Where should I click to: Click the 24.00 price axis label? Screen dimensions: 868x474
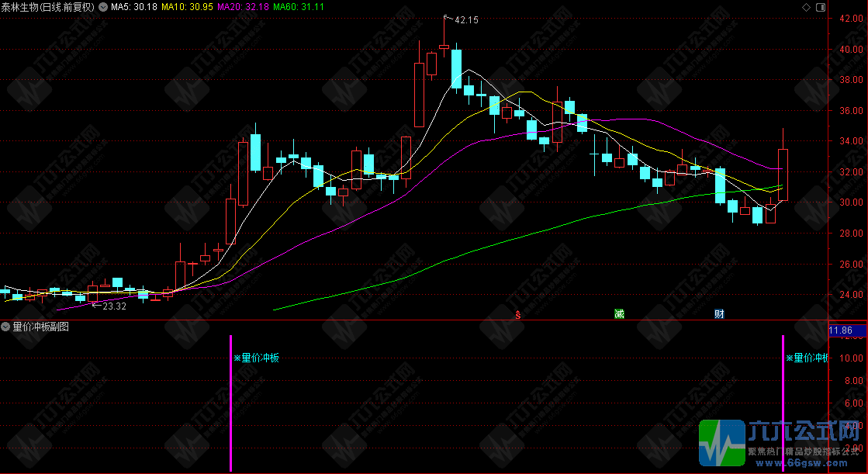click(851, 295)
